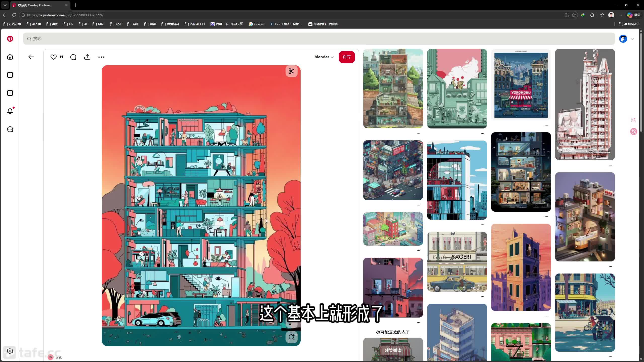Open the boards icon in sidebar
The height and width of the screenshot is (362, 644).
pos(10,75)
